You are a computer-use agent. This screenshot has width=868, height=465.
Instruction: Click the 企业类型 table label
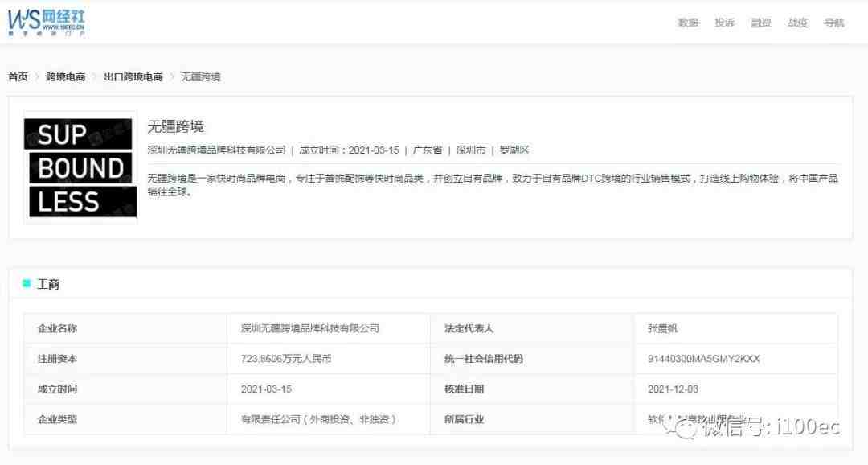tap(57, 420)
